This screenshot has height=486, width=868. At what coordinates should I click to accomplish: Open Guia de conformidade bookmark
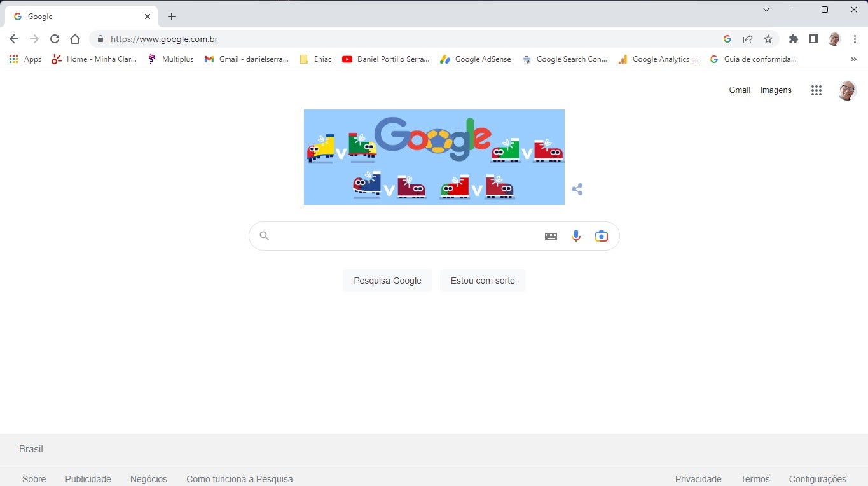[x=753, y=59]
